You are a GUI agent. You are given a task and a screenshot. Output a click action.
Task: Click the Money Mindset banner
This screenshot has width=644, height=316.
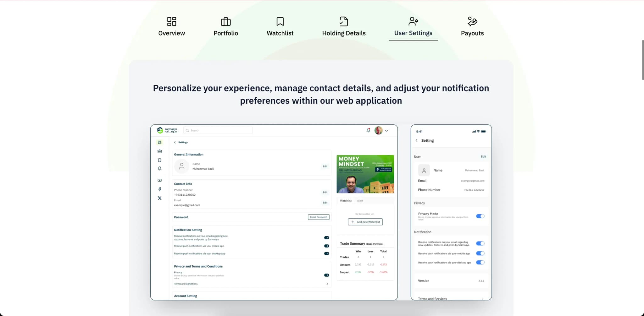[365, 174]
